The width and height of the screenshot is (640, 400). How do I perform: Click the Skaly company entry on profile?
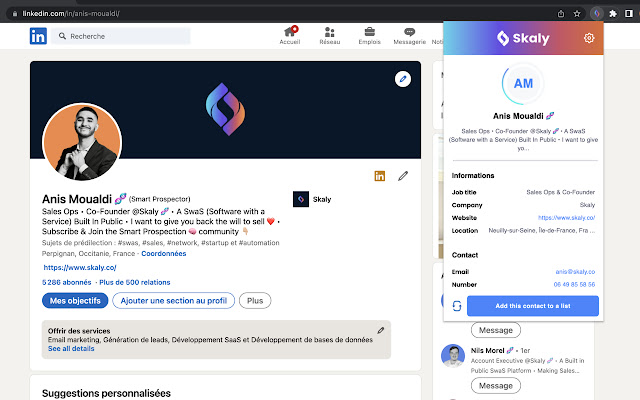coord(312,199)
